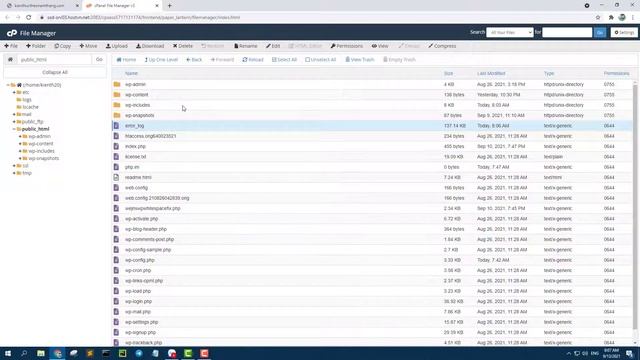Click the wp-includes folder icon in file list
640x360 pixels.
117,105
